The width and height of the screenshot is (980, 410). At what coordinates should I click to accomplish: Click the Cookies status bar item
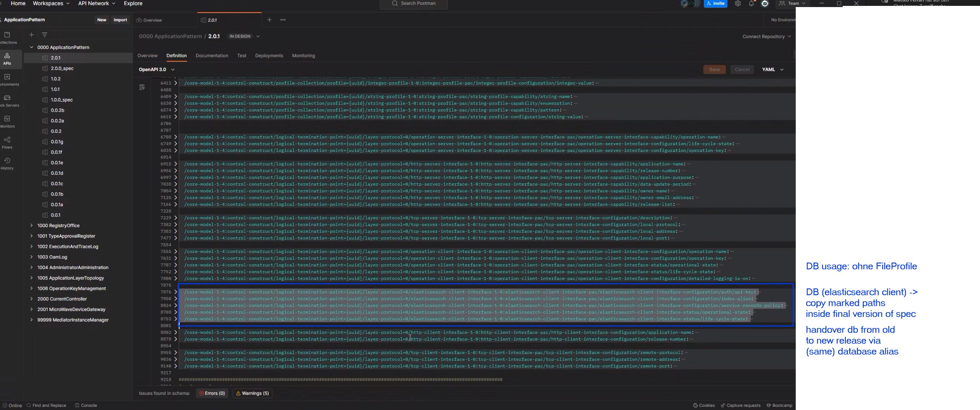point(704,405)
